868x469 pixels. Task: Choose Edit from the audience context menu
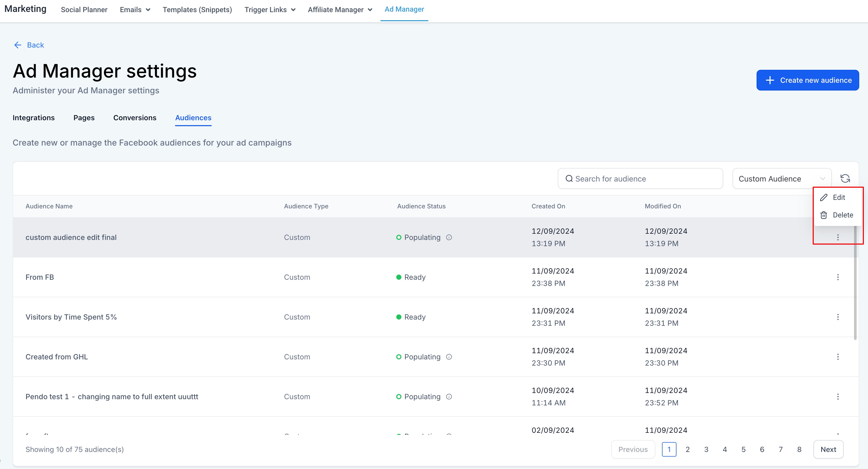coord(838,197)
